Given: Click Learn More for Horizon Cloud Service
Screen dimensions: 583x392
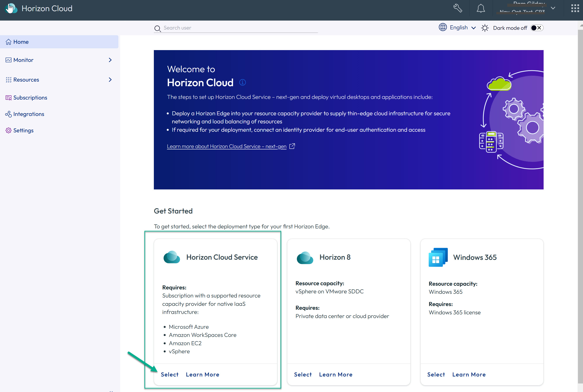Looking at the screenshot, I should (203, 374).
